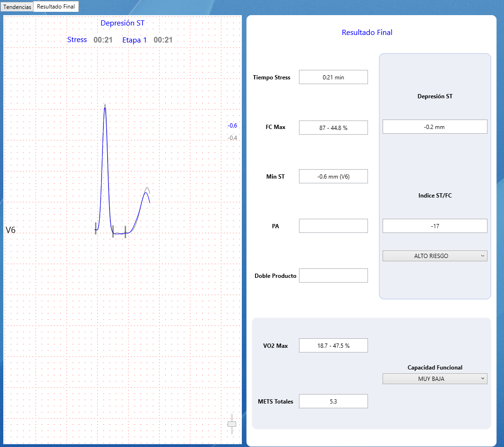Expand the Capacidad Funcional MUY BAJA dropdown

coord(435,378)
